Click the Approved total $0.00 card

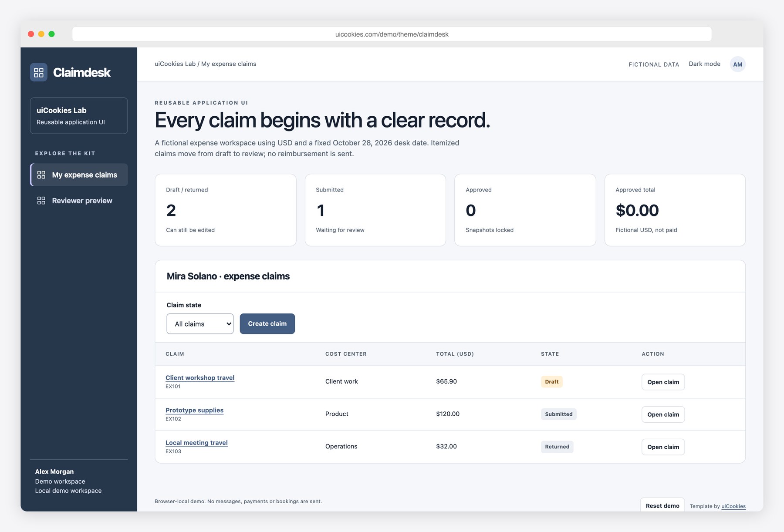675,210
